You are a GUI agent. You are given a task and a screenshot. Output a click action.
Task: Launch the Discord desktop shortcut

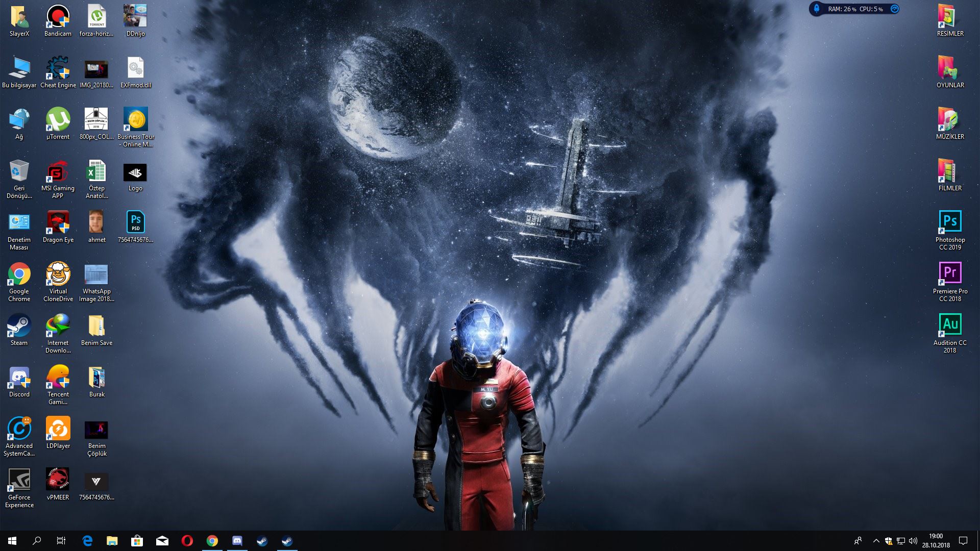(x=19, y=381)
